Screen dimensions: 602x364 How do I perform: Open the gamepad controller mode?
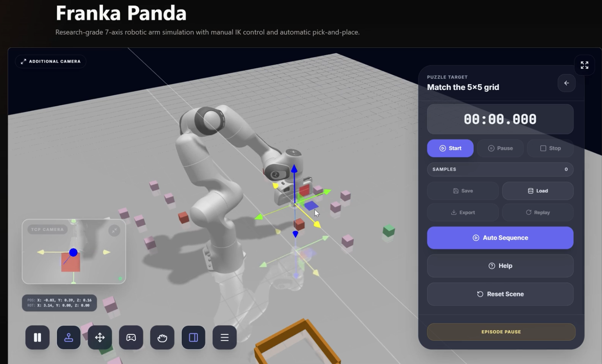[131, 337]
